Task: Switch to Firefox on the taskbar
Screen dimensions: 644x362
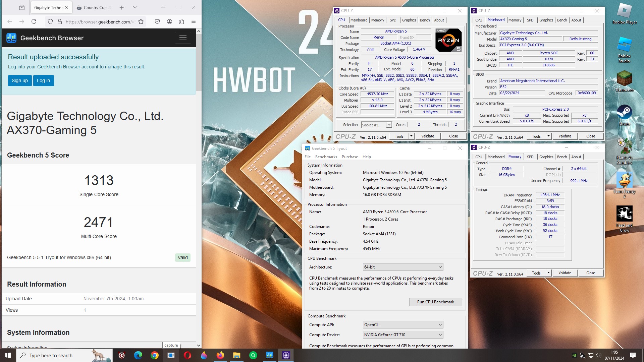Action: [x=220, y=355]
